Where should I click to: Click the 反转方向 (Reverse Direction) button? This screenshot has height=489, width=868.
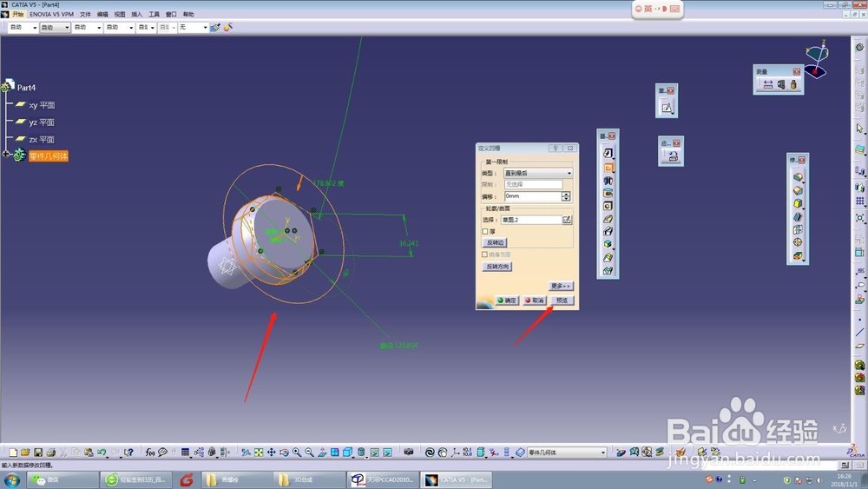point(497,267)
